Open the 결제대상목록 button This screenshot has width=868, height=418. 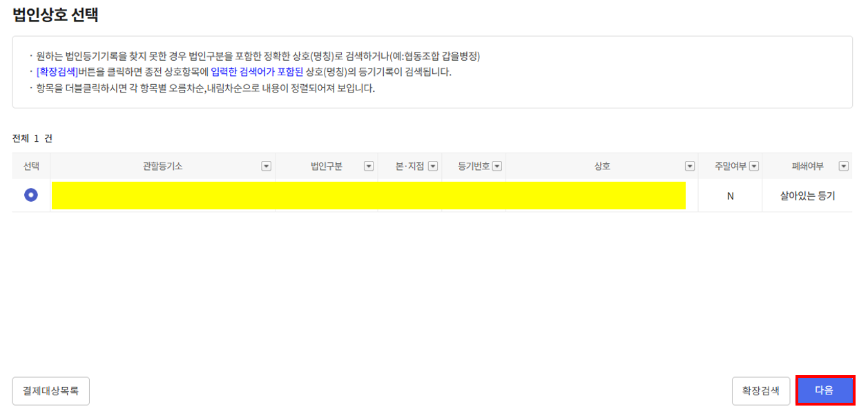[51, 391]
